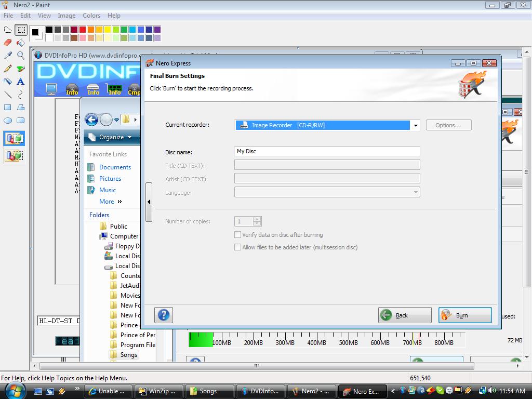Select the Brush tool
Screen dimensions: 532x399
[21, 69]
